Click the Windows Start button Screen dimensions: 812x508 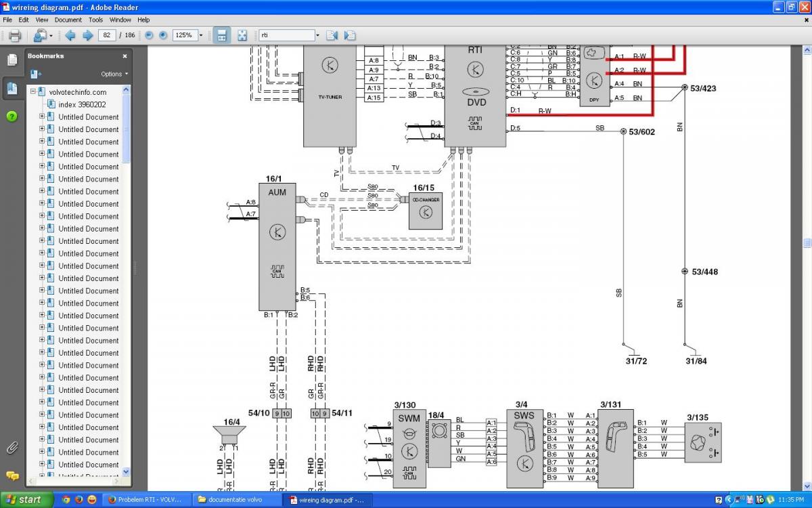pyautogui.click(x=25, y=500)
